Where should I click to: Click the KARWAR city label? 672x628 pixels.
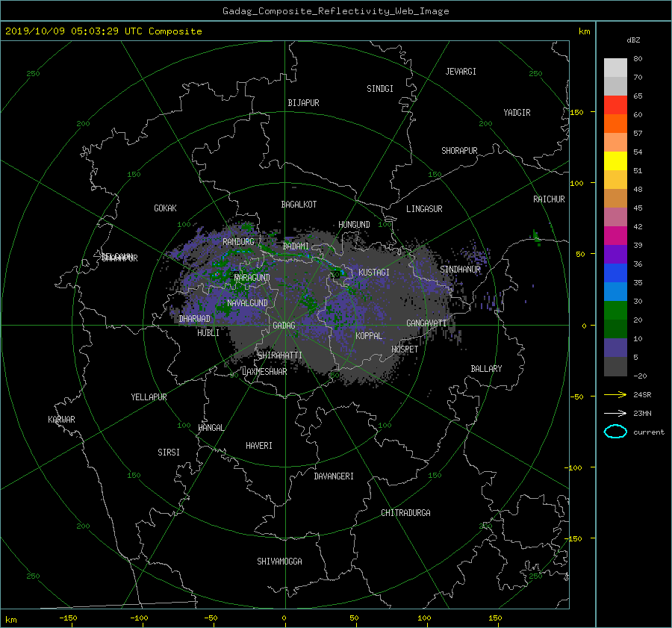pos(61,420)
